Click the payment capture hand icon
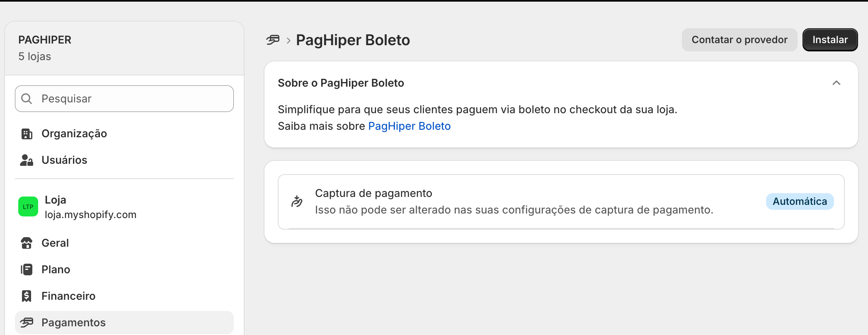 click(x=297, y=201)
